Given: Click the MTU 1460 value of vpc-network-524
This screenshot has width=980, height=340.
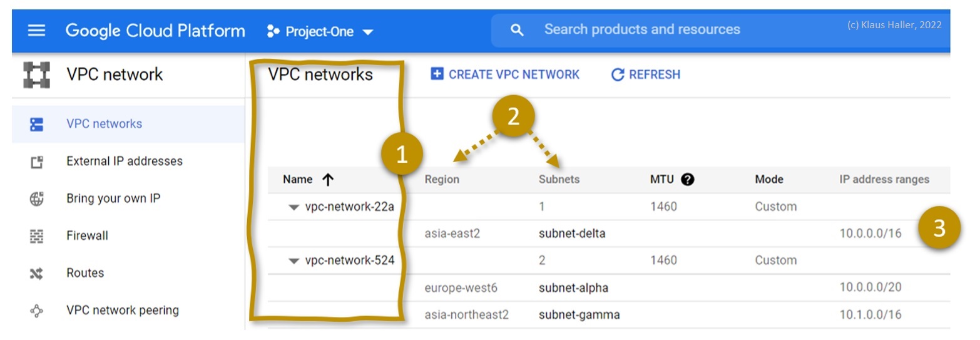Looking at the screenshot, I should (663, 260).
